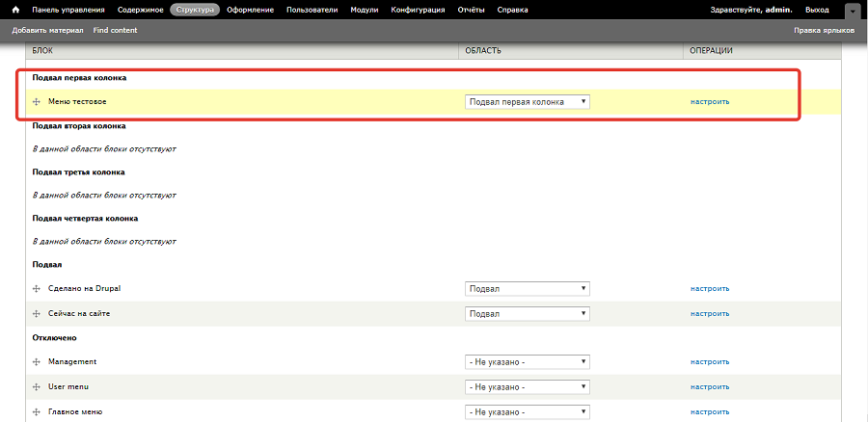Click настроить for Management block
The width and height of the screenshot is (868, 422).
pyautogui.click(x=710, y=361)
